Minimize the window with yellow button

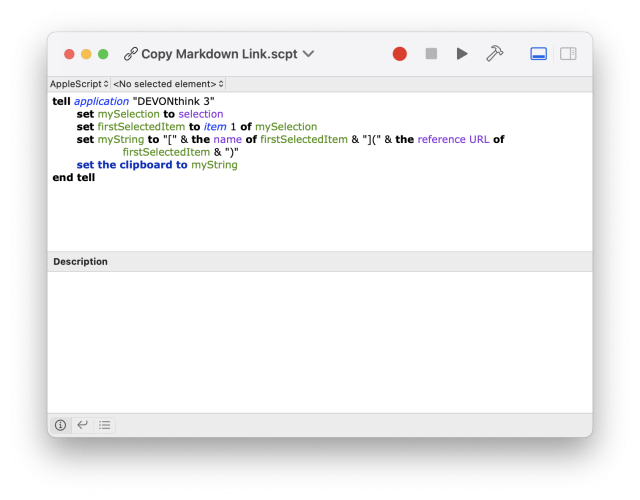click(86, 54)
